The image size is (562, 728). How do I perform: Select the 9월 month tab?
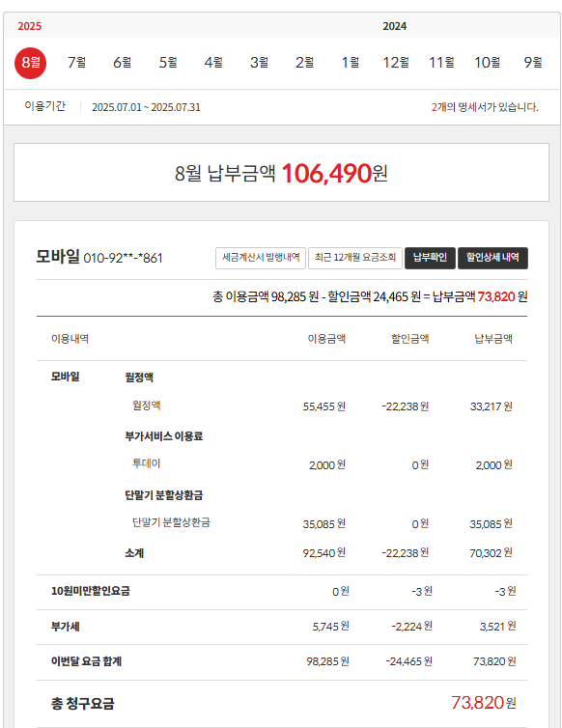pos(533,62)
